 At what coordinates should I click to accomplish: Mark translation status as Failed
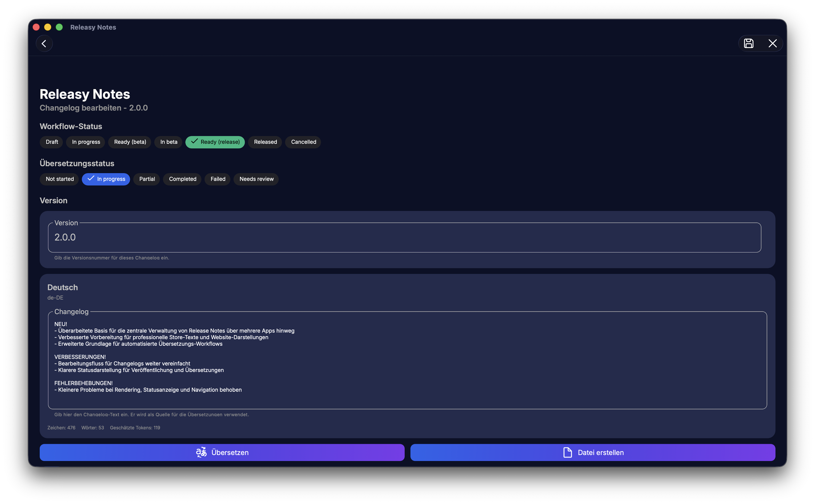[x=217, y=179]
